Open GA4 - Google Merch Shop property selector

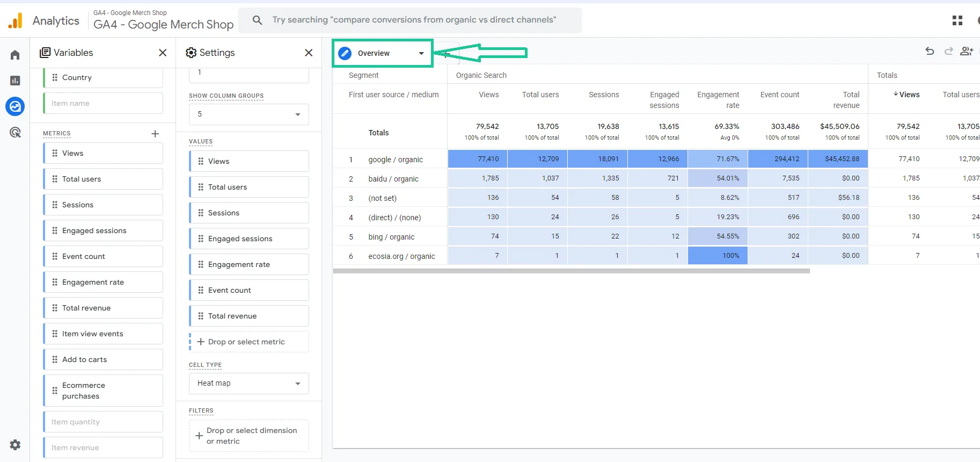(x=163, y=20)
